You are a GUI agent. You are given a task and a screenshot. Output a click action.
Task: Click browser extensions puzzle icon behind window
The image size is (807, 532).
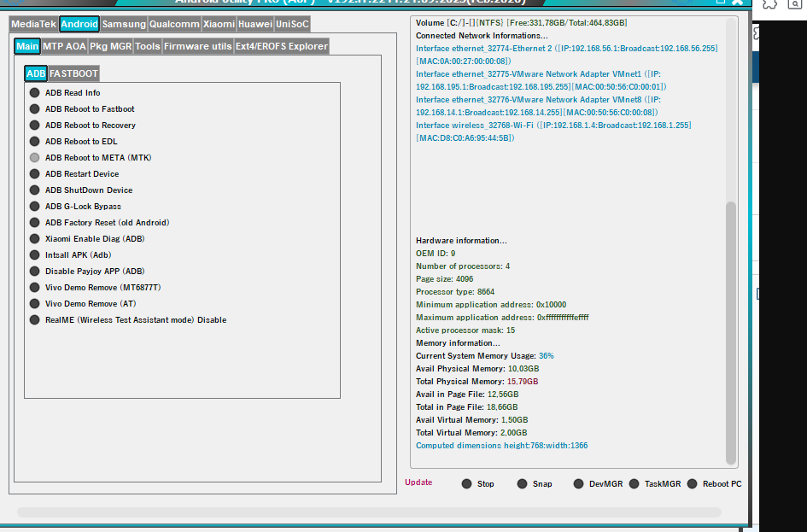(769, 3)
